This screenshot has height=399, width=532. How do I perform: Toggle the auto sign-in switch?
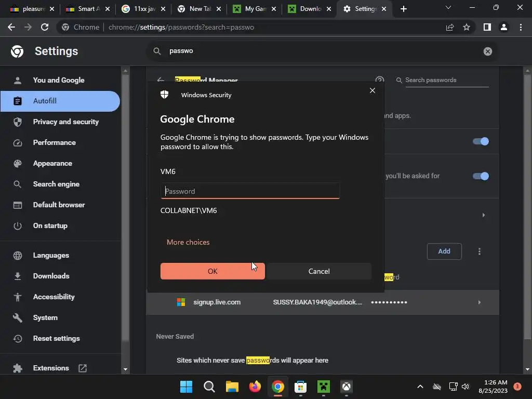point(481,176)
